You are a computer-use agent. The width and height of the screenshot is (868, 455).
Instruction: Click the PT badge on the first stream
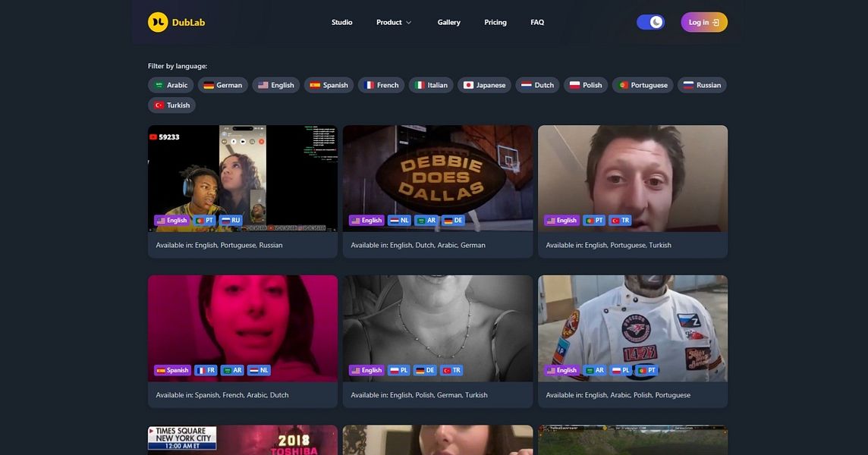point(205,220)
